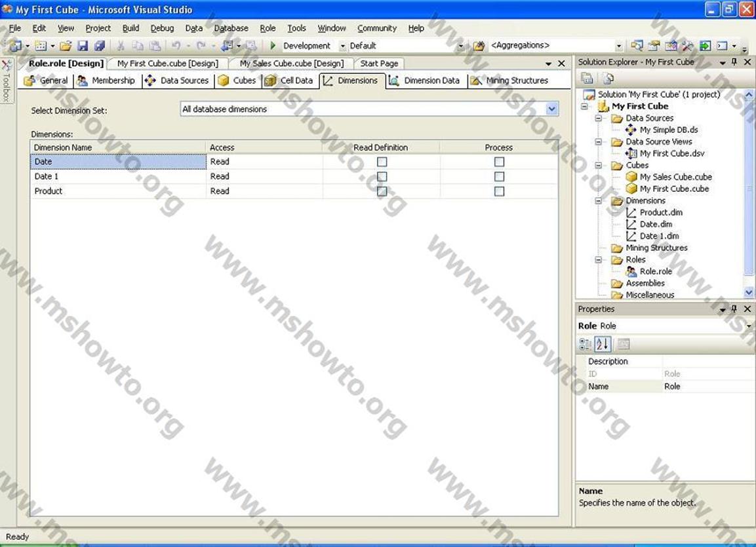Switch to My First Cube.cube [Design] tab
Viewport: 756px width, 547px height.
tap(168, 64)
